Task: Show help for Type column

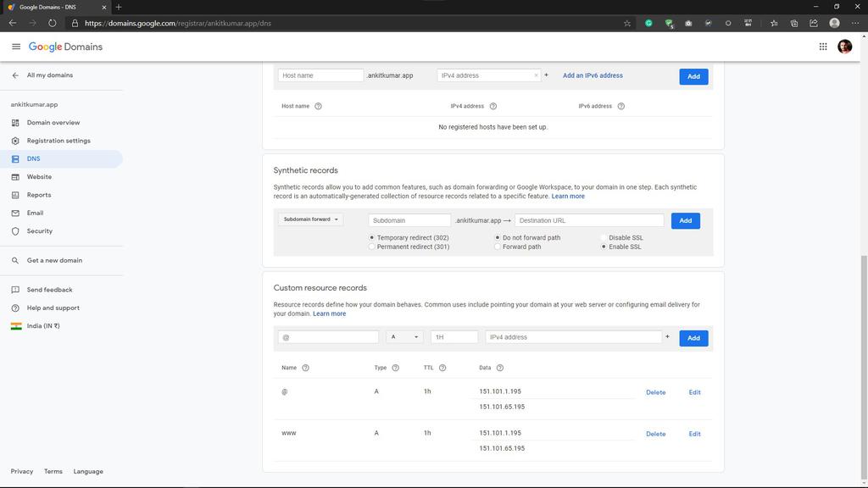Action: [x=395, y=368]
